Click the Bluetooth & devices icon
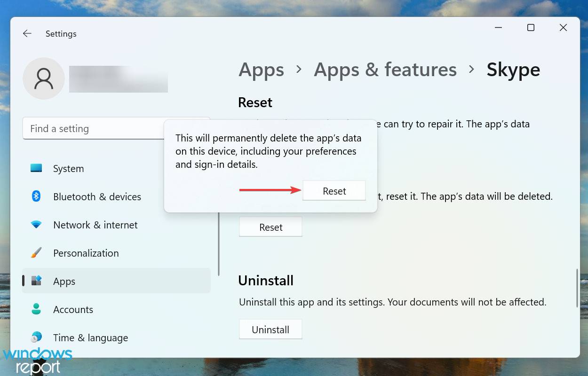 (36, 196)
